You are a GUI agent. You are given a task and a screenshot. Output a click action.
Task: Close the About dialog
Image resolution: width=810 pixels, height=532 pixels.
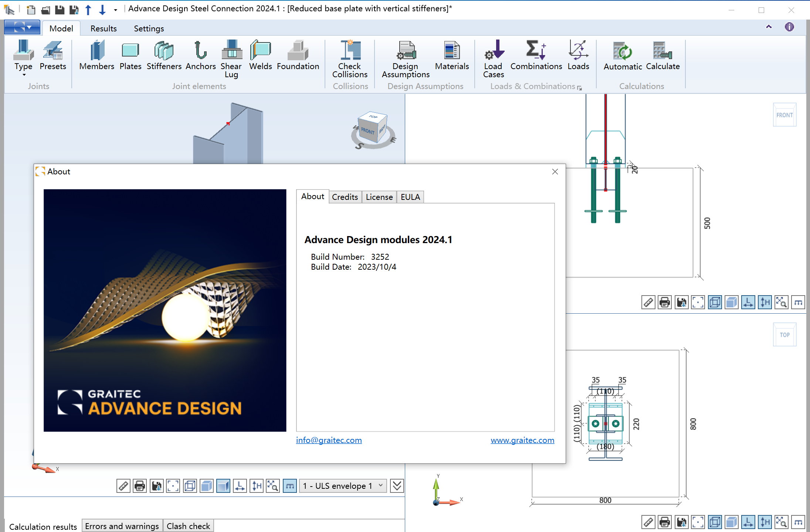555,171
